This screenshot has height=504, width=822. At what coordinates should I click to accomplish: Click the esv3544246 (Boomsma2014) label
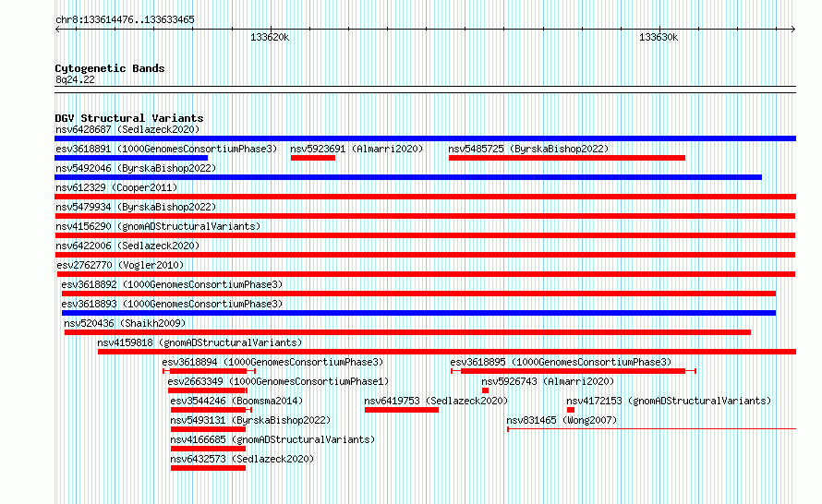click(x=236, y=401)
